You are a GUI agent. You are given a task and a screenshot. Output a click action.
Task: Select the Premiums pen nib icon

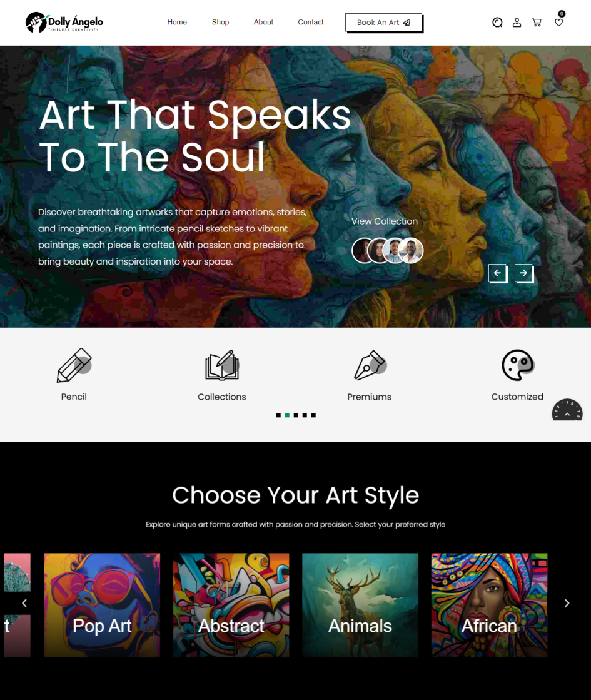(x=370, y=365)
